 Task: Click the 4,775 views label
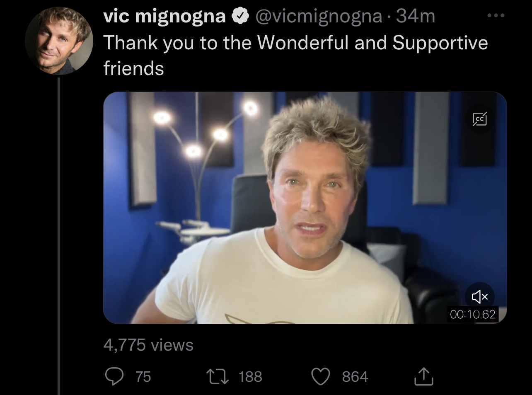148,345
